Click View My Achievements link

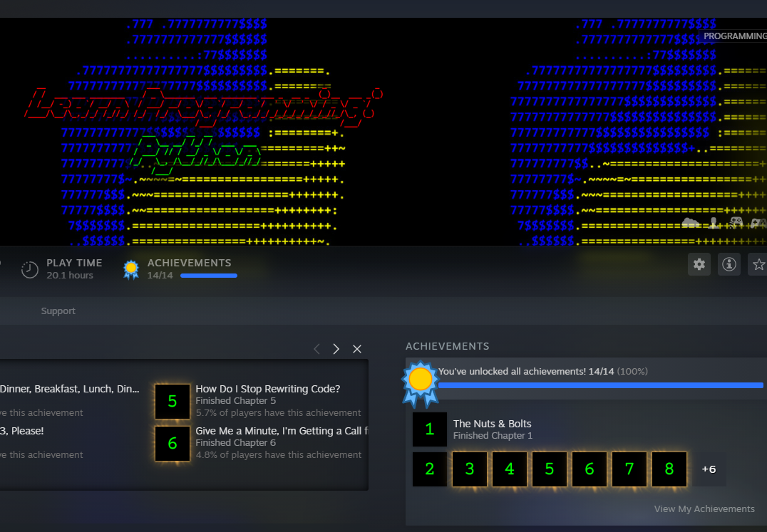tap(704, 508)
